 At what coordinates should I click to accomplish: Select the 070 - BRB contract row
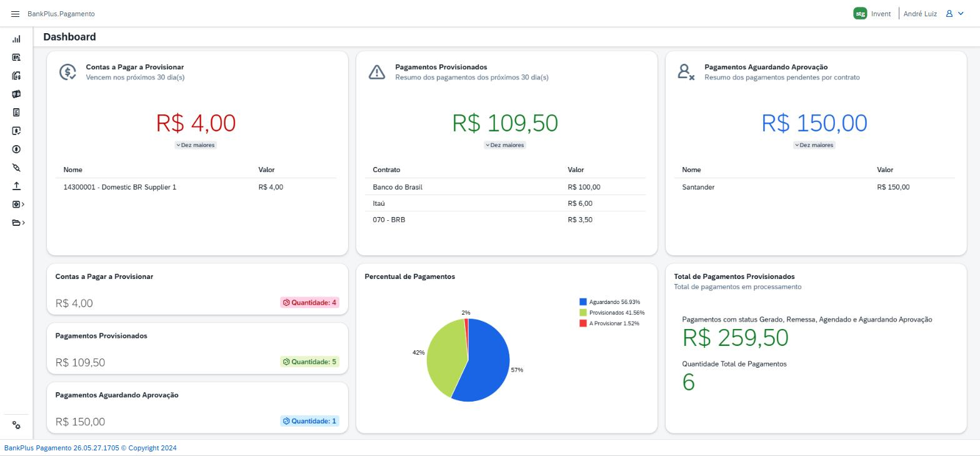(505, 220)
